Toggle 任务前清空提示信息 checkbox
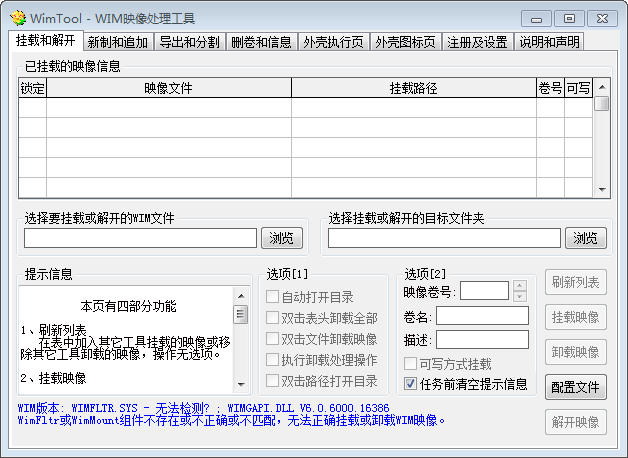The width and height of the screenshot is (628, 458). [x=411, y=384]
